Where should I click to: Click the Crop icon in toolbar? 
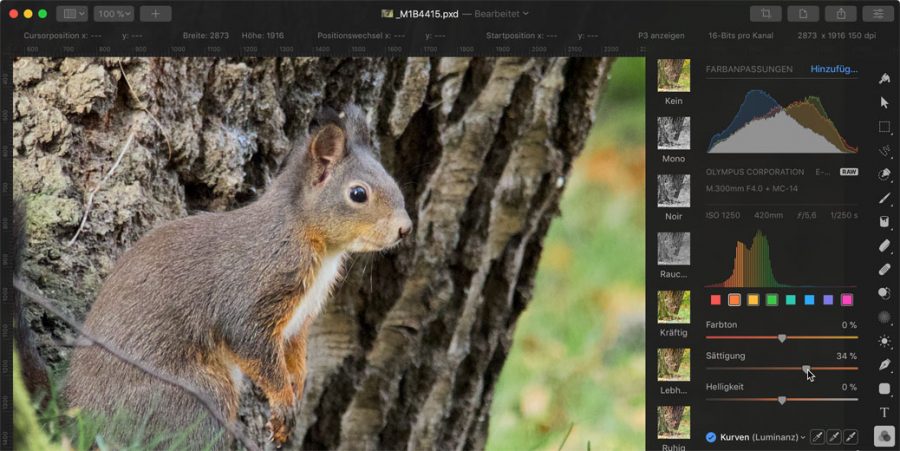[765, 14]
